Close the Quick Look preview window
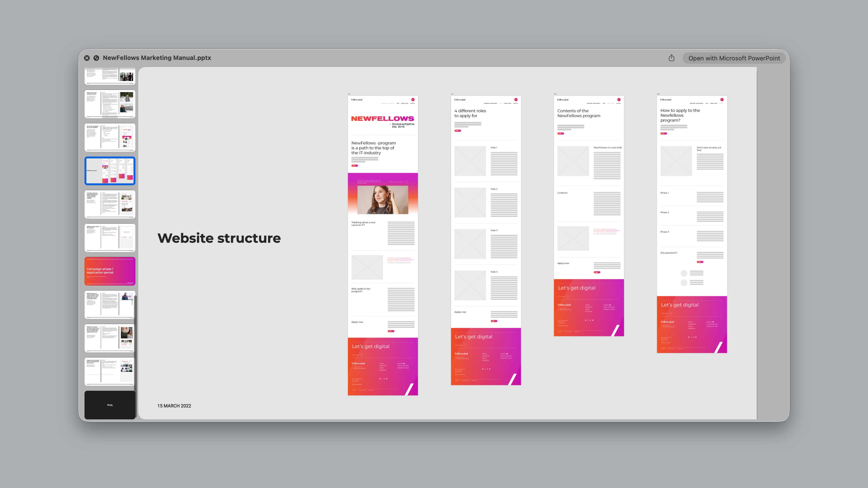Screen dimensions: 868x488 coord(87,58)
